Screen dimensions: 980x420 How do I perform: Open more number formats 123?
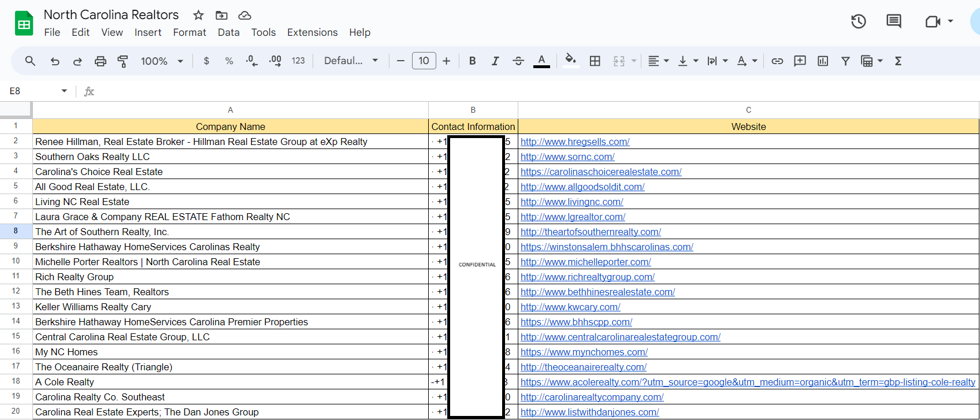click(298, 61)
